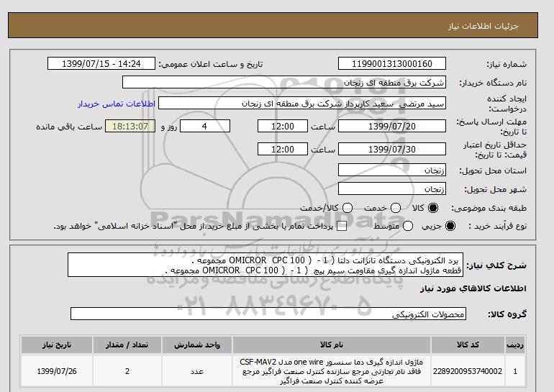Toggle the اسناد خزانه اسلامی payment checkbox
Screen dimensions: 554x392
pos(342,227)
